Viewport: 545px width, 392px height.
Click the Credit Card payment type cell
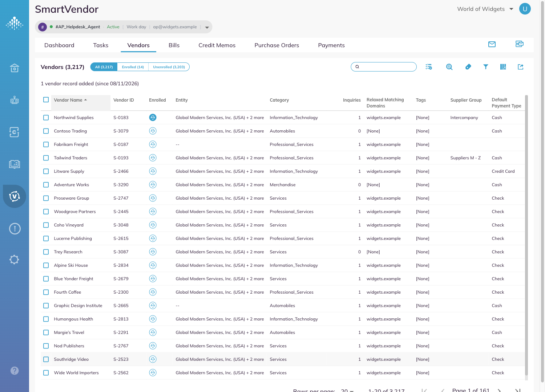tap(503, 171)
